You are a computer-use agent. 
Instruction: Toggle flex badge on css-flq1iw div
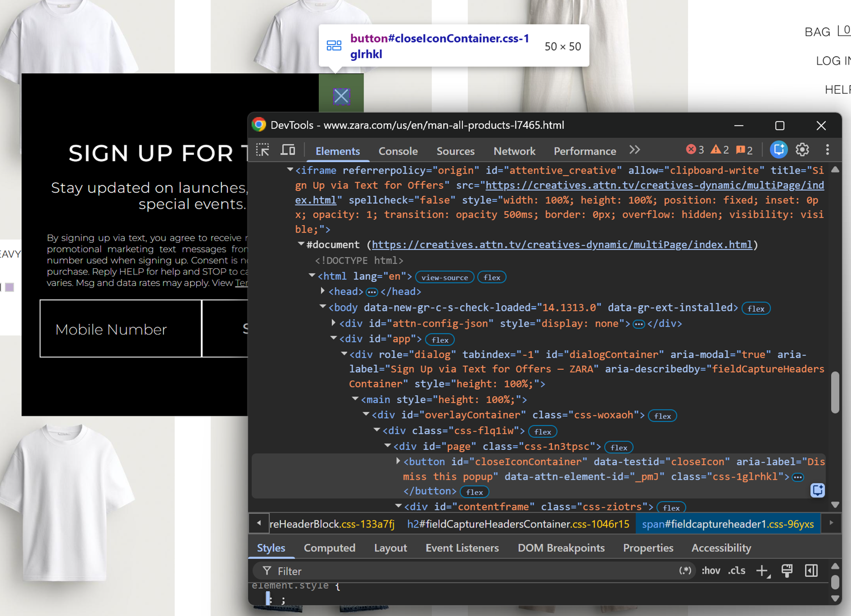542,432
